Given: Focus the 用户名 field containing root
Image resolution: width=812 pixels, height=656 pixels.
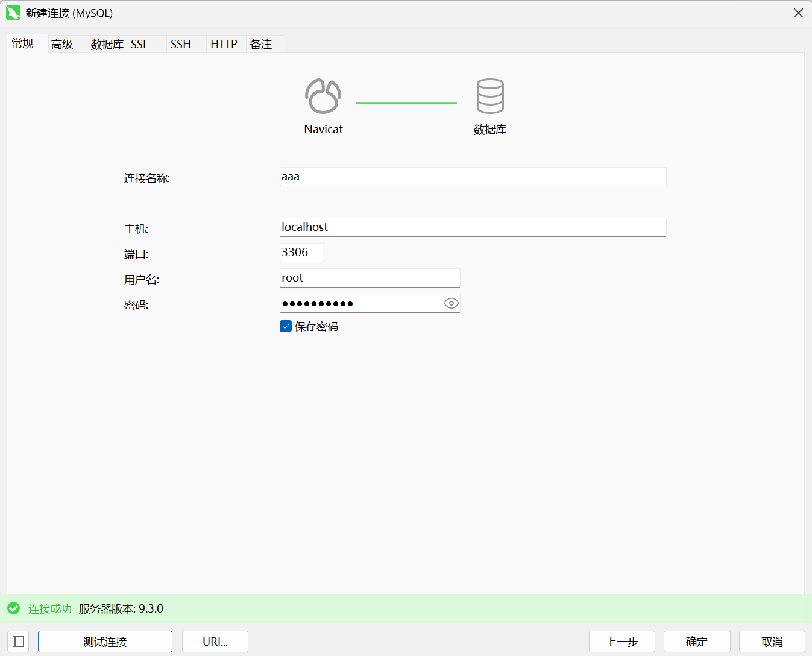Looking at the screenshot, I should click(x=370, y=278).
